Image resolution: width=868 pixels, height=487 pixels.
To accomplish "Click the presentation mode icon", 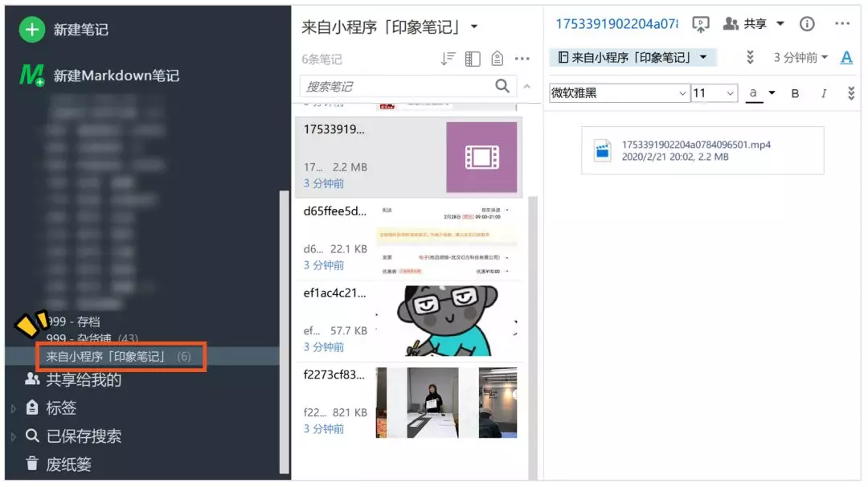I will pyautogui.click(x=701, y=24).
